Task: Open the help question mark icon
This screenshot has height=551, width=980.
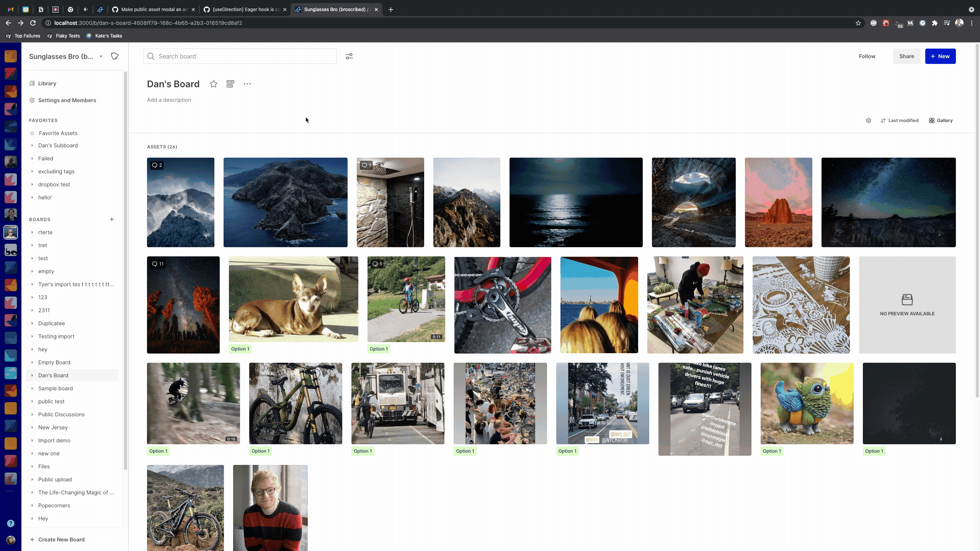Action: click(x=11, y=523)
